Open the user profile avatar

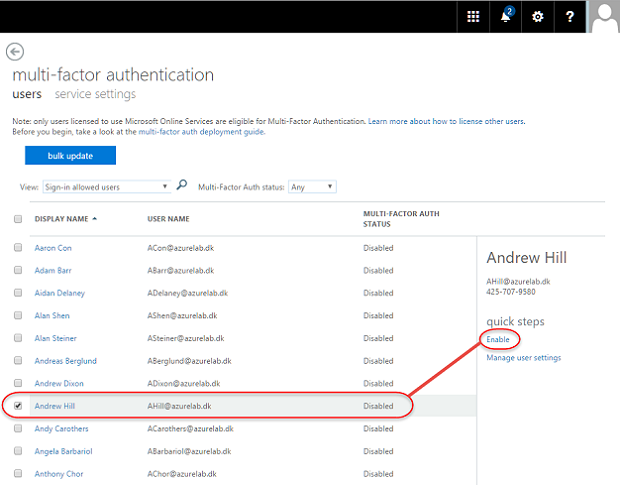pyautogui.click(x=603, y=16)
